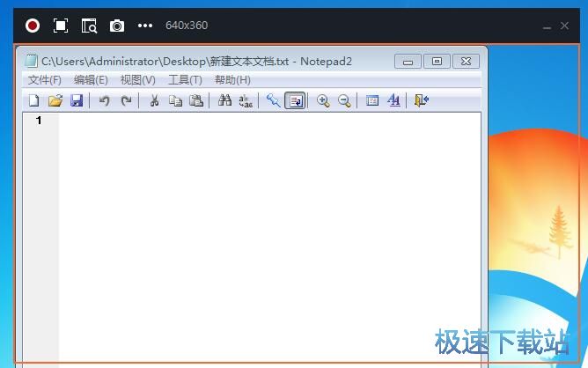The width and height of the screenshot is (588, 368).
Task: Select full screen capture region icon
Action: click(x=61, y=26)
